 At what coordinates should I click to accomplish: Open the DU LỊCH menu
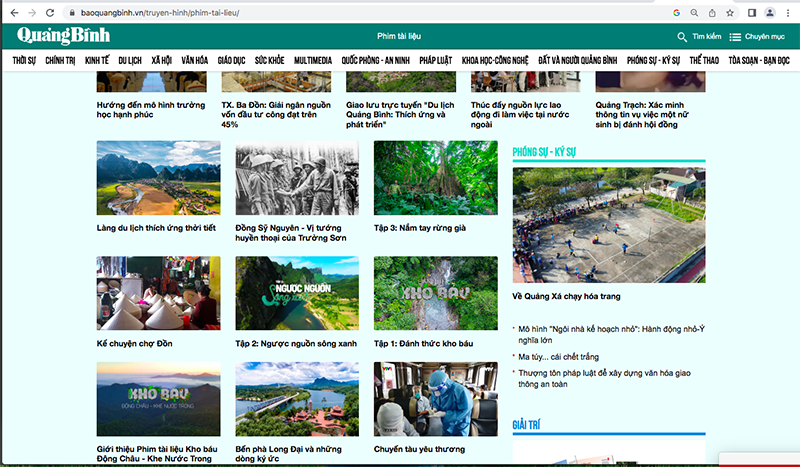(130, 60)
